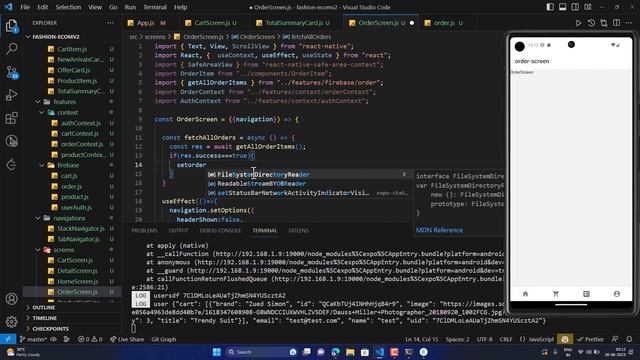Click the orders list tab icon in emulator
Viewport: 640px width, 360px height.
pos(587,294)
